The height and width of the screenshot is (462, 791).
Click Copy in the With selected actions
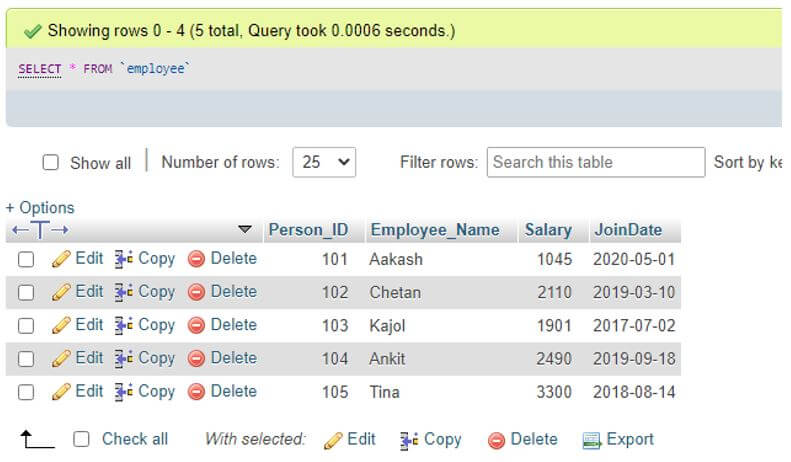[x=431, y=439]
